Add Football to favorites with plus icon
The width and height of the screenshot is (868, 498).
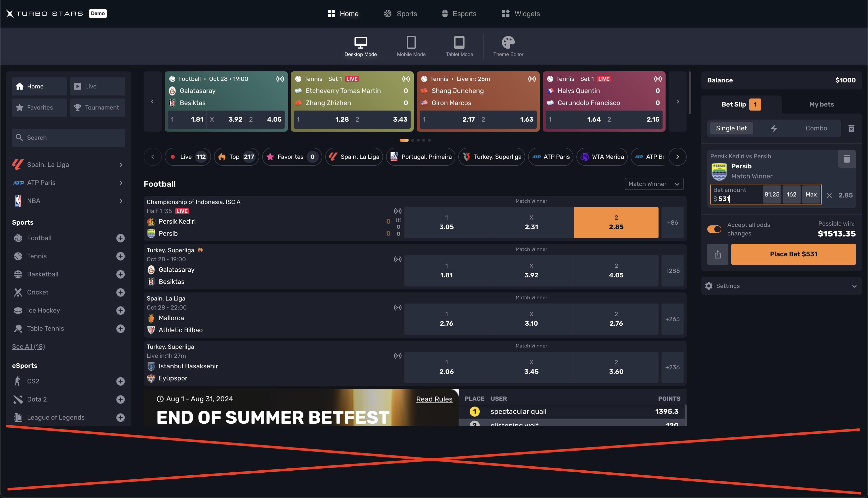pyautogui.click(x=120, y=238)
